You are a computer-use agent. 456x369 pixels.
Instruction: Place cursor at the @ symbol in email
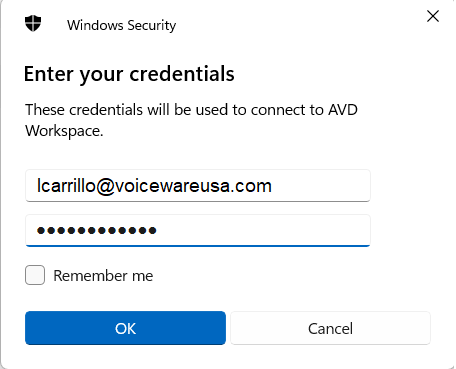tap(106, 186)
